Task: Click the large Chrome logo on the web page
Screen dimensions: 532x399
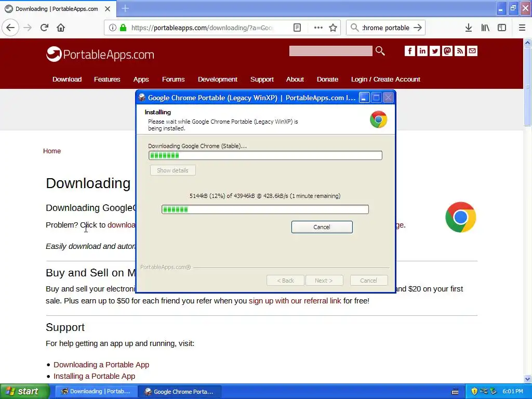Action: coord(460,217)
